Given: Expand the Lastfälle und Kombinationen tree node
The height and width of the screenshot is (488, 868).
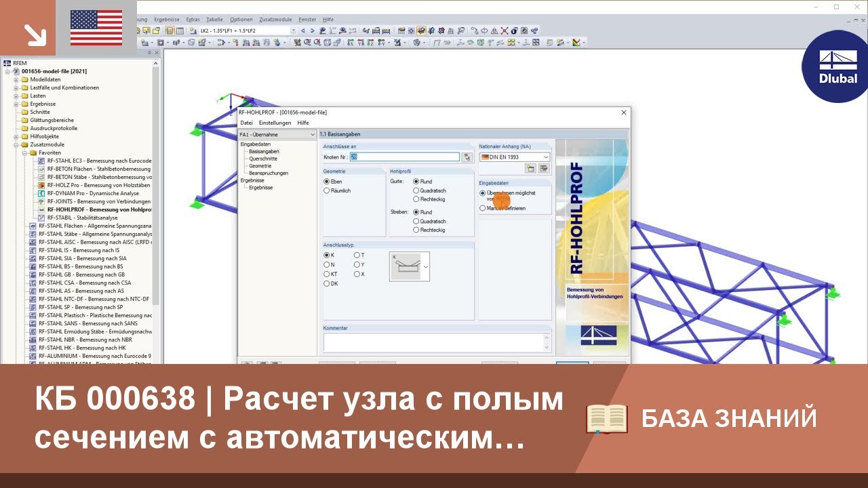Looking at the screenshot, I should click(16, 87).
